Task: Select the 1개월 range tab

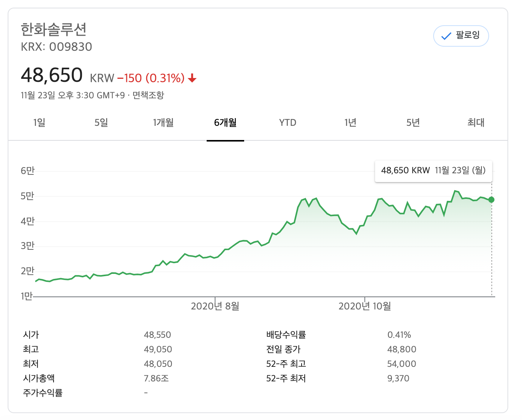Action: coord(163,123)
